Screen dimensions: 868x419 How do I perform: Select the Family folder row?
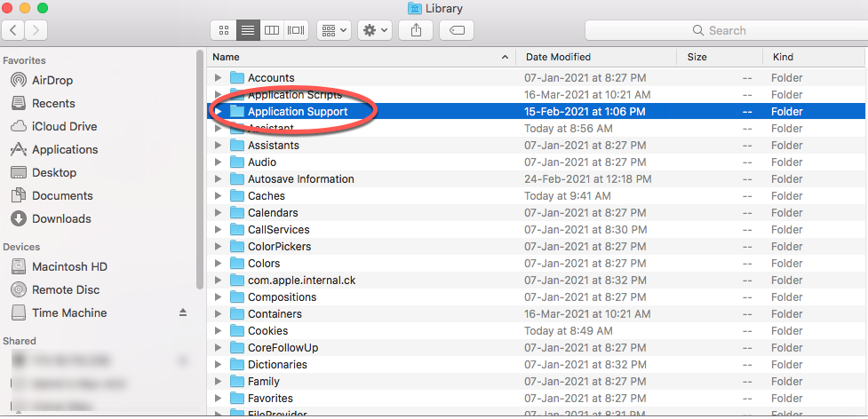(x=536, y=382)
